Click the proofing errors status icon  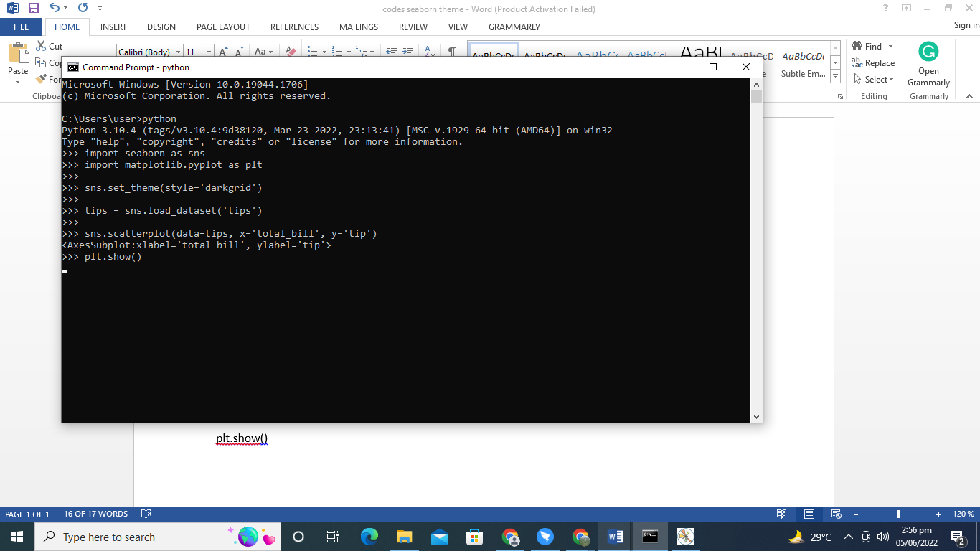click(x=146, y=514)
